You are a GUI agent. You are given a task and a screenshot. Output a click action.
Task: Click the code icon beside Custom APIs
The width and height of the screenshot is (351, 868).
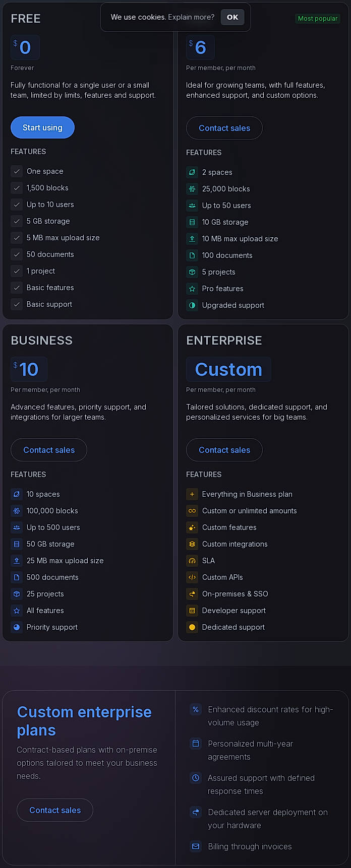(x=192, y=577)
